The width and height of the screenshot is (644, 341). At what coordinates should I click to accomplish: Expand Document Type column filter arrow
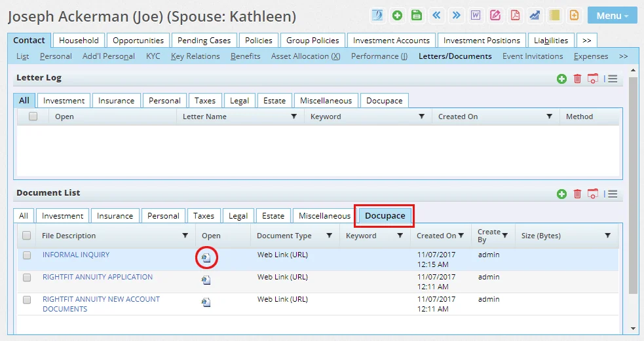tap(330, 236)
